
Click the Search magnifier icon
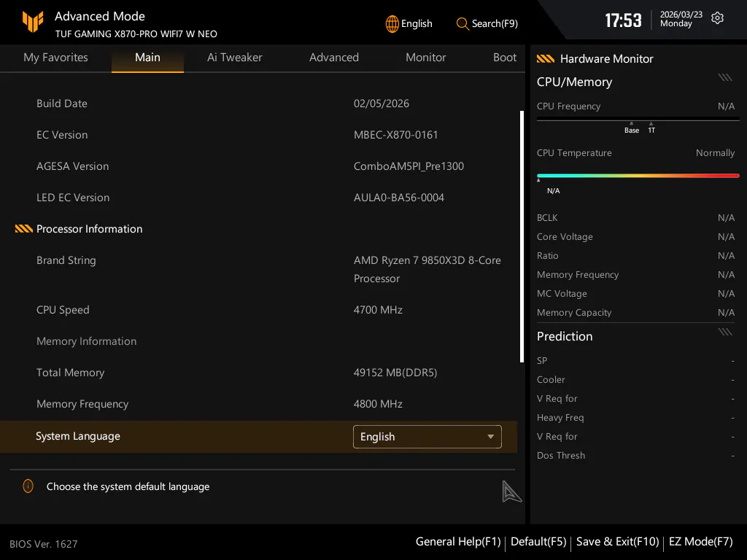click(462, 24)
